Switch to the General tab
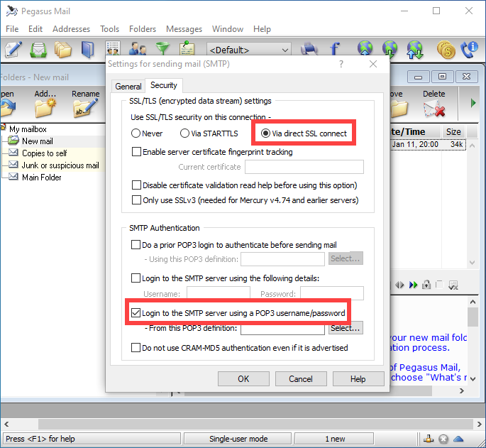Screen dimensions: 486x448 click(x=128, y=86)
